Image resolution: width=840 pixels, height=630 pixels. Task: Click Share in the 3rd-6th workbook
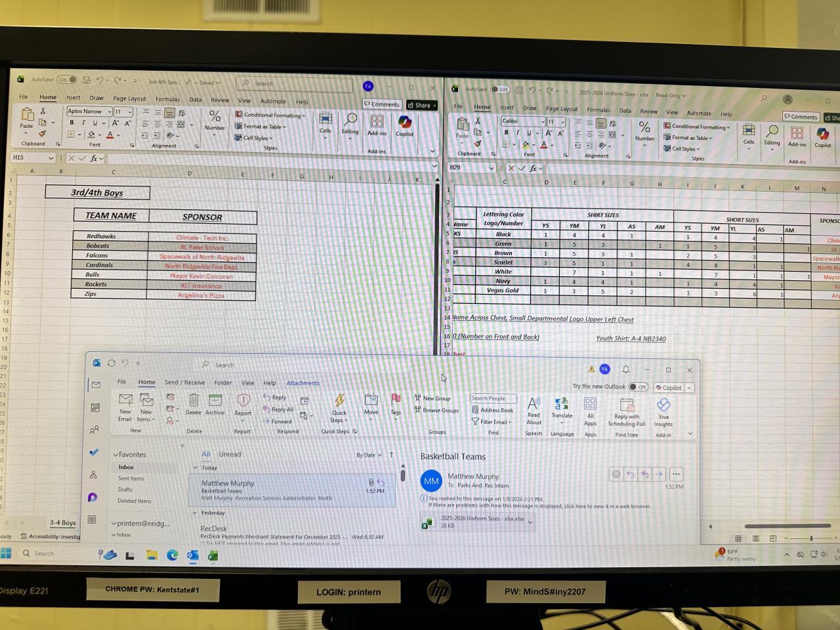[x=422, y=105]
